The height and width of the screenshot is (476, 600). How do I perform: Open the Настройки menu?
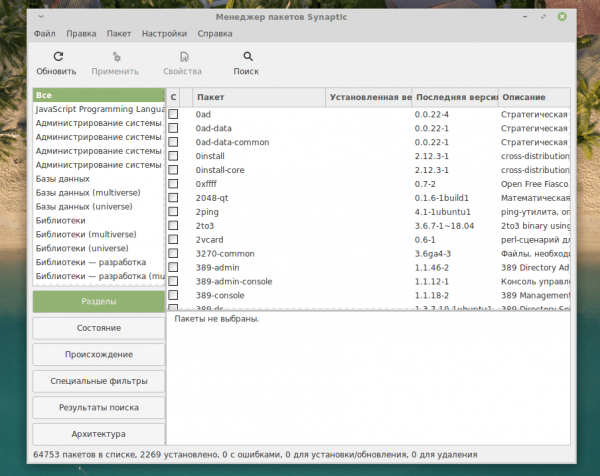165,34
